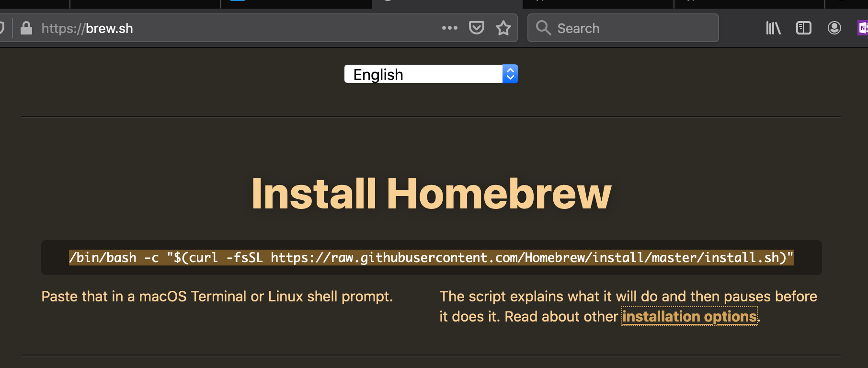Click the lock site security icon
The image size is (868, 368).
(26, 28)
